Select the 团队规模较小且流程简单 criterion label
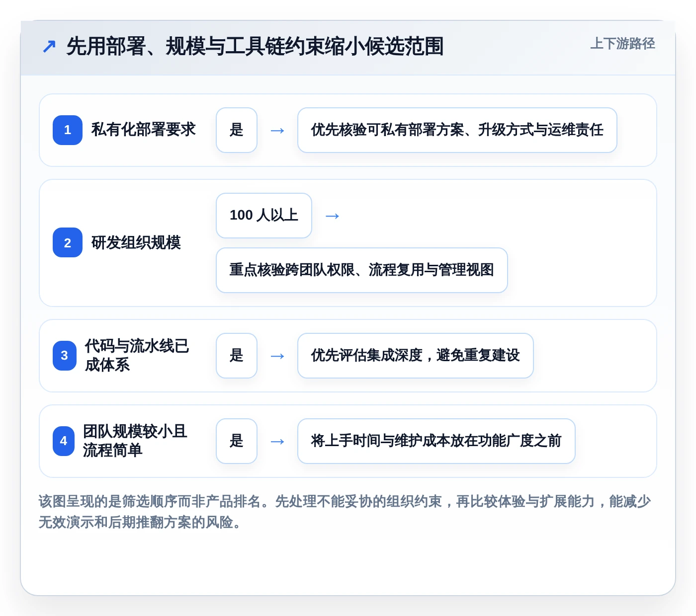The width and height of the screenshot is (696, 616). 135,441
